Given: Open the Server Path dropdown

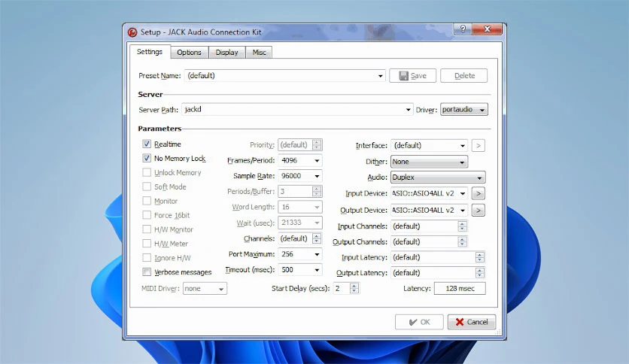Looking at the screenshot, I should coord(297,110).
